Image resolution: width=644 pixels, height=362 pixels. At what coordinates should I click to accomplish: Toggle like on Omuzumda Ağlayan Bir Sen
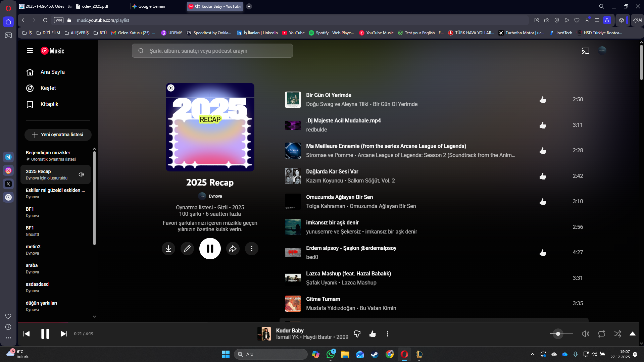tap(543, 202)
